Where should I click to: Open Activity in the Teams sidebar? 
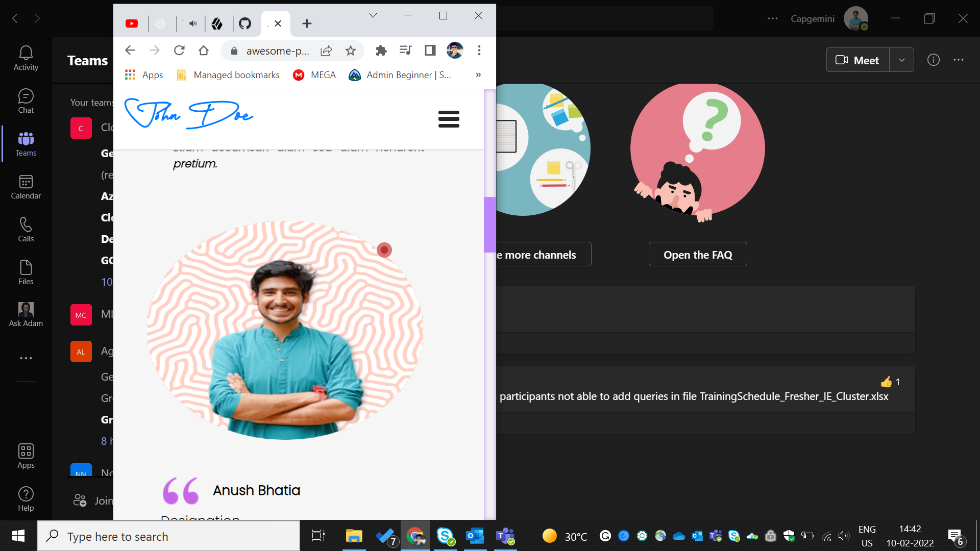[26, 57]
